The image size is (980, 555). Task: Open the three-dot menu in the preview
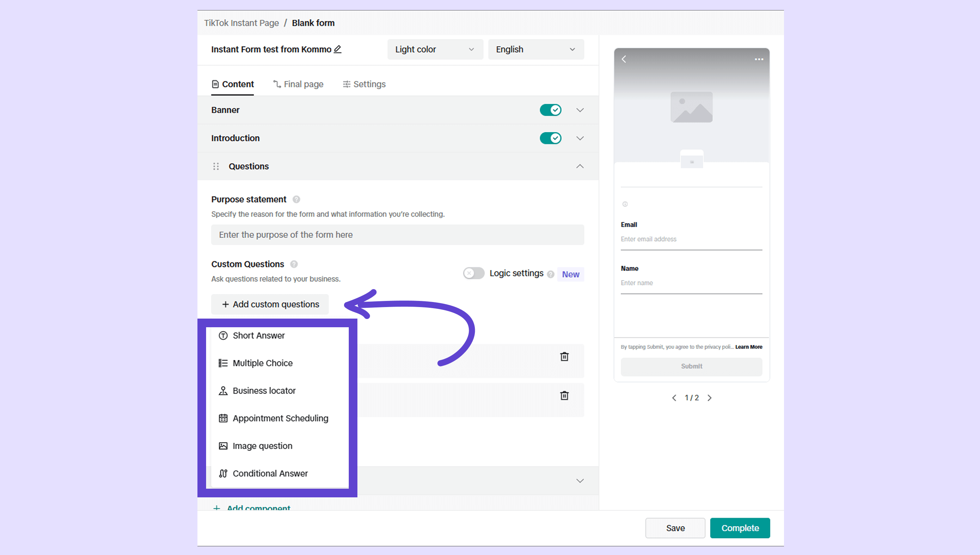click(x=759, y=59)
